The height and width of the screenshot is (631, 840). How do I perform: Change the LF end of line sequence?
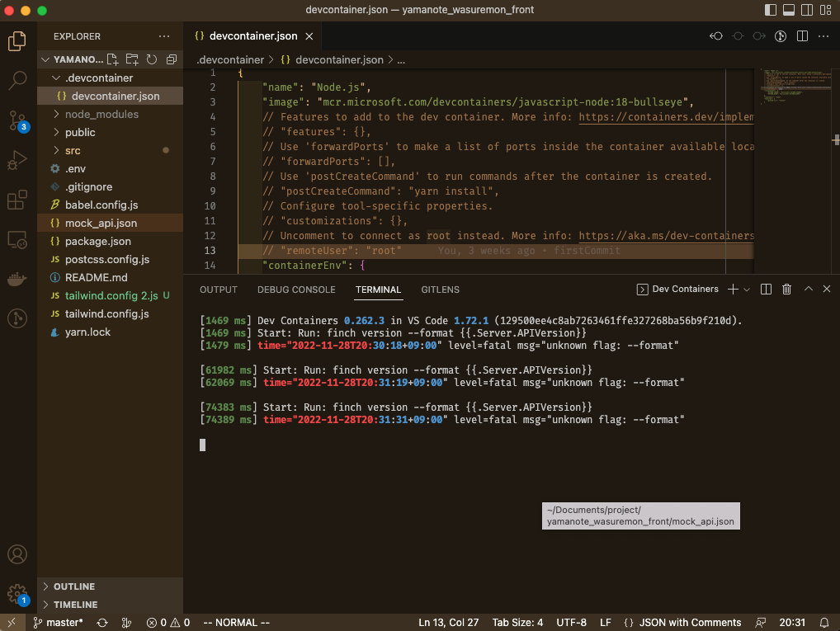click(x=606, y=623)
